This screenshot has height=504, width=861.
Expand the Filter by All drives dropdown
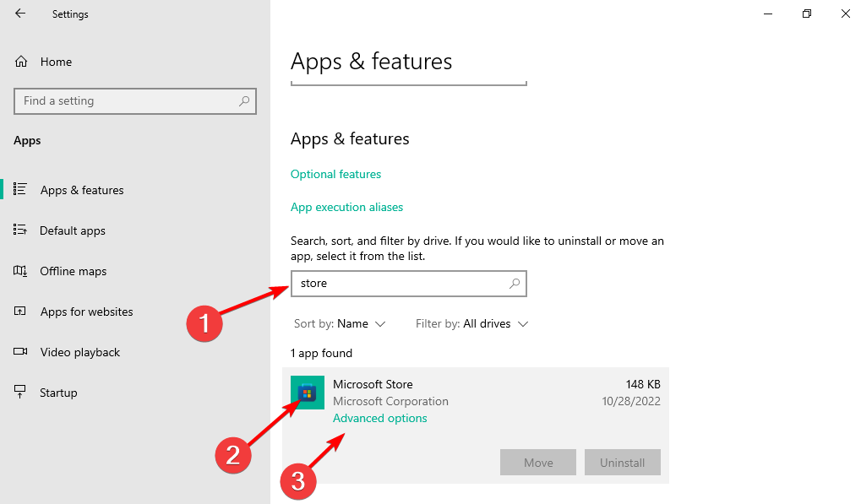point(471,323)
